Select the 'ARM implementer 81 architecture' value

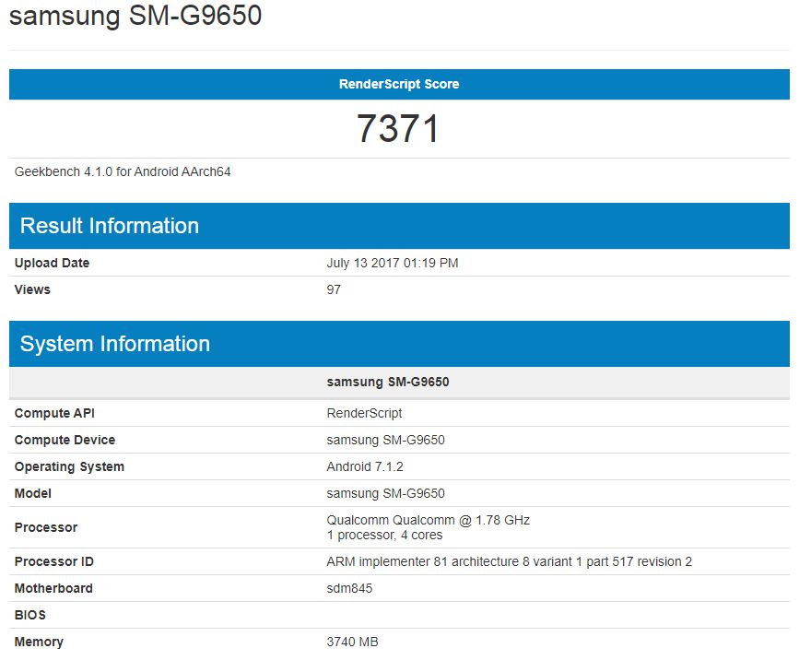coord(510,561)
